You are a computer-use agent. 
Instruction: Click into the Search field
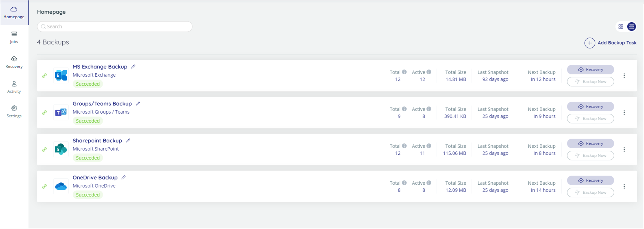pyautogui.click(x=114, y=26)
